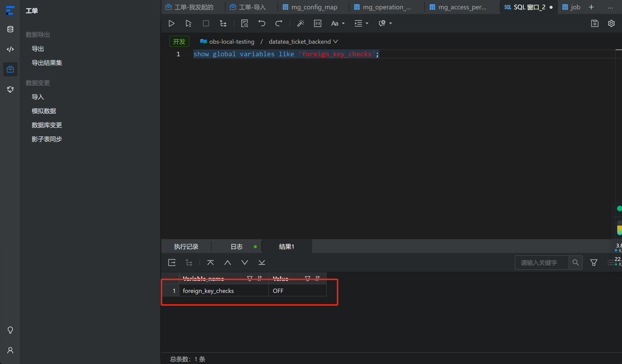Select the briefcase tickets sidebar icon
Screen dimensions: 622x364
click(x=10, y=69)
